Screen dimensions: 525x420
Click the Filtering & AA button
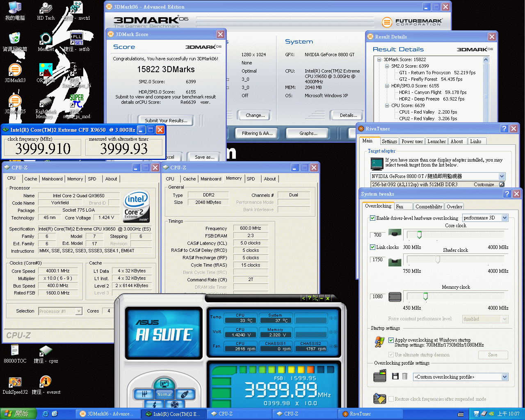(x=257, y=133)
